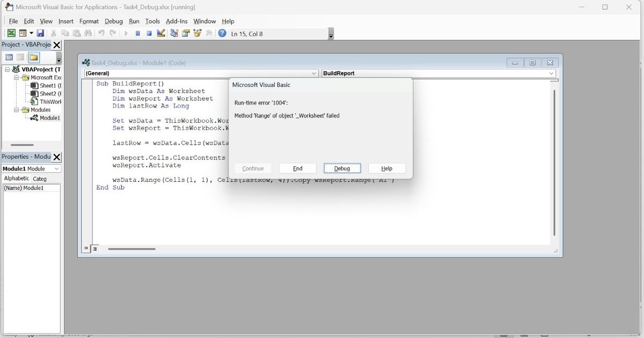Open the Debug menu

pos(114,21)
